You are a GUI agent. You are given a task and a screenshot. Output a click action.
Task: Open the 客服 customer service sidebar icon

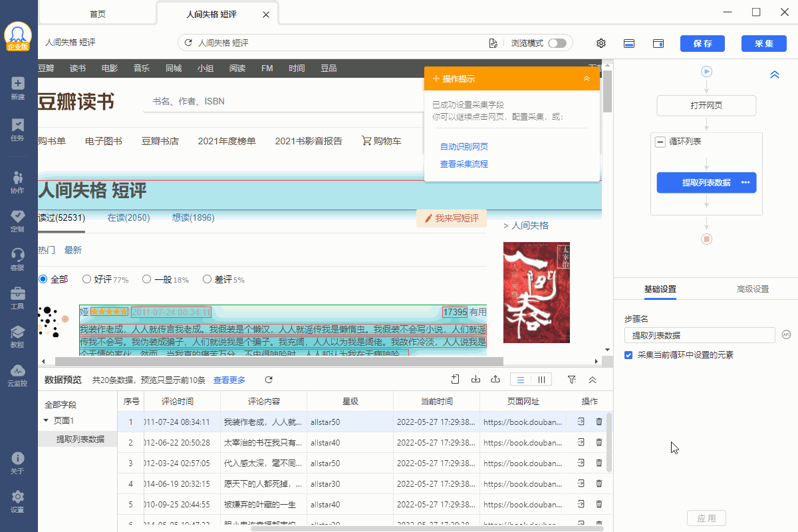point(18,259)
